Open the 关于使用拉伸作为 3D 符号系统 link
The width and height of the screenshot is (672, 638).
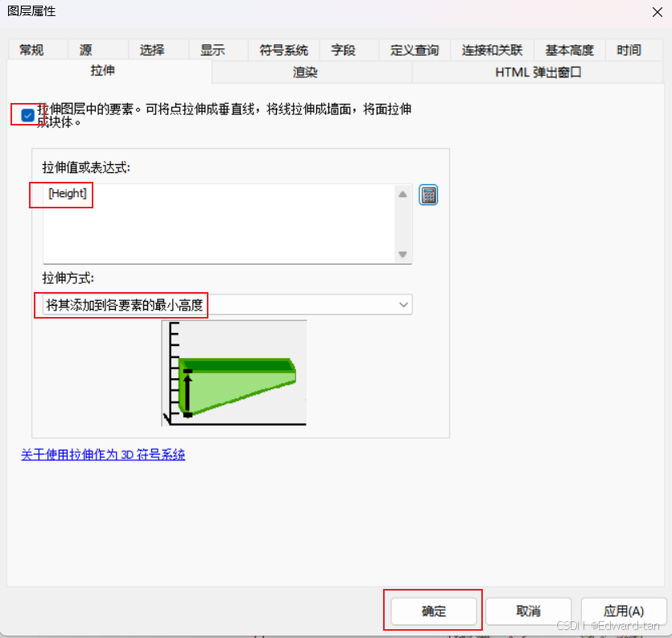point(103,455)
